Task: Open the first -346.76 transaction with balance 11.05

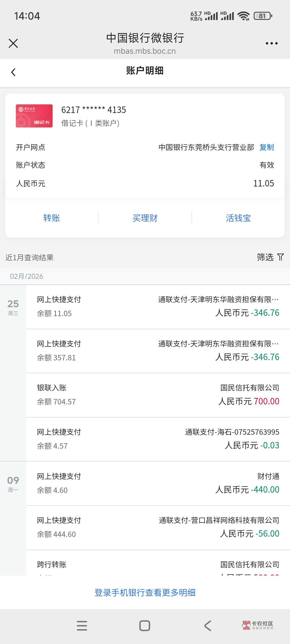Action: (x=158, y=306)
